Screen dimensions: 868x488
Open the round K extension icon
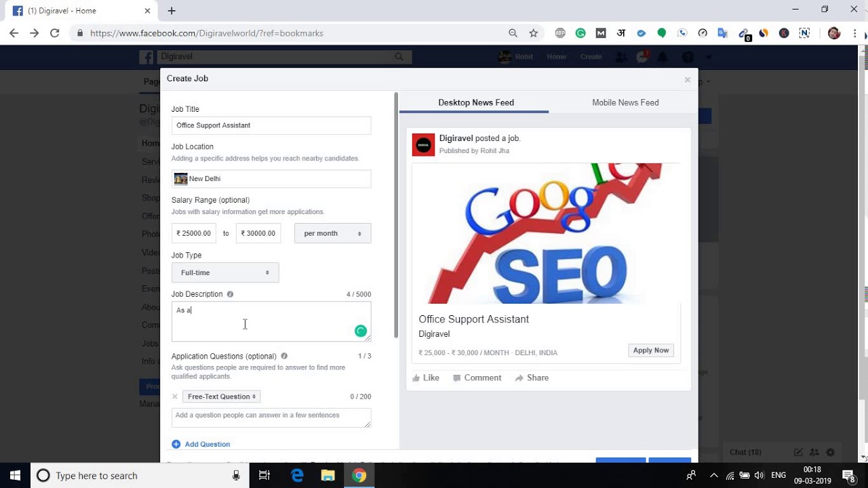coord(784,33)
